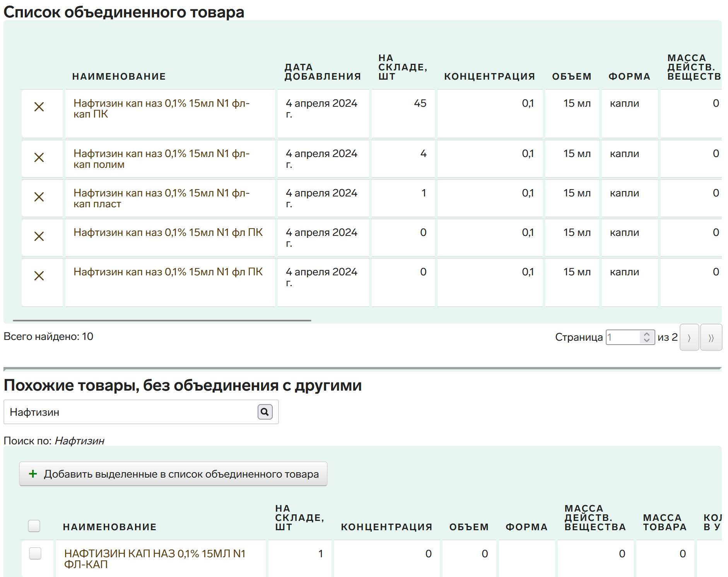Remove the «фл-кап ПК» Нафтизин row with X

click(x=39, y=107)
